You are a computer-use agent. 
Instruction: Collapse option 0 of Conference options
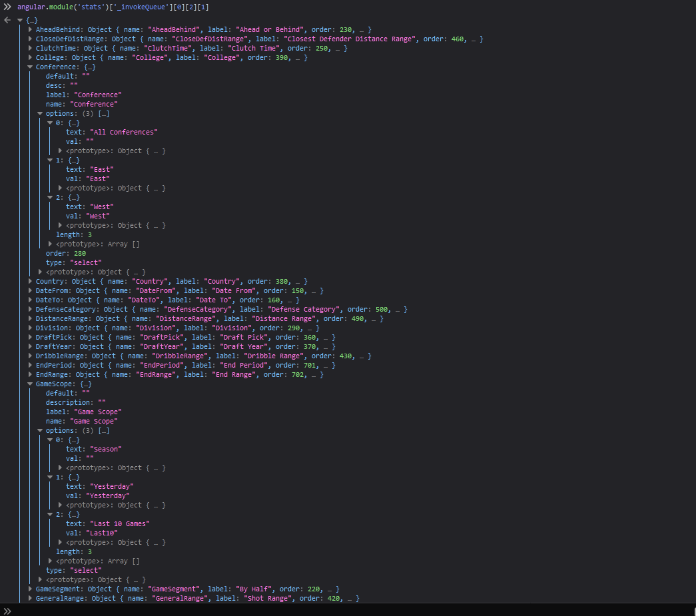(x=50, y=123)
